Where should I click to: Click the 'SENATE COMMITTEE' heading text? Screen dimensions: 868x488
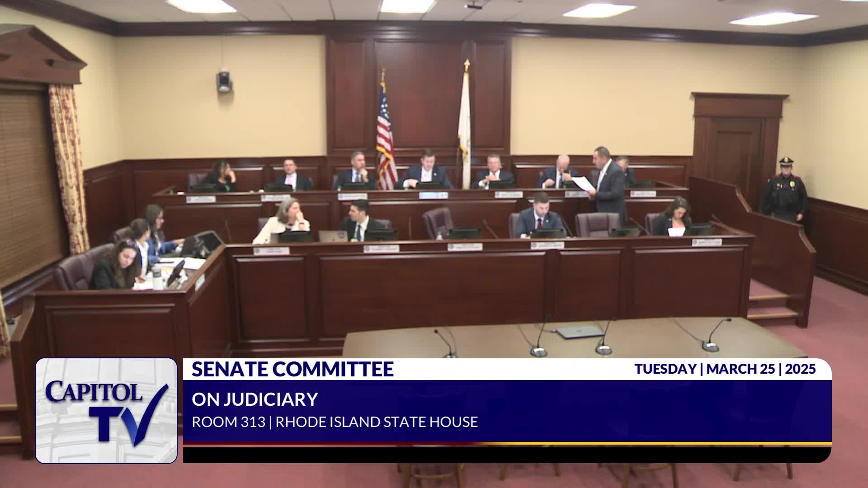tap(292, 369)
